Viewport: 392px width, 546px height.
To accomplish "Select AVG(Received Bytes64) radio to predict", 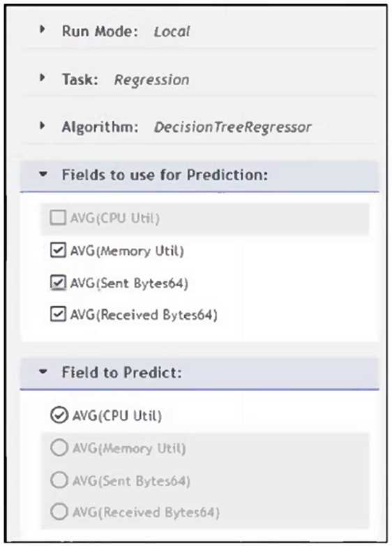I will [x=59, y=512].
